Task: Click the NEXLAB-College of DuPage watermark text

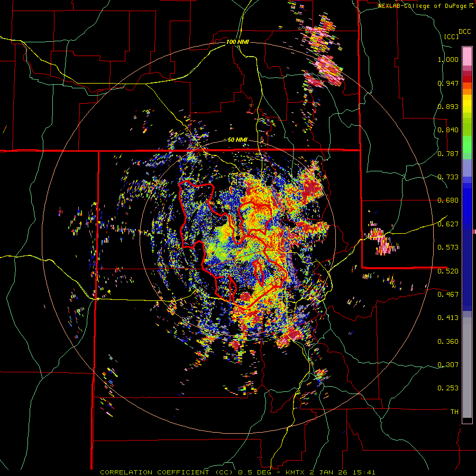Action: (425, 6)
